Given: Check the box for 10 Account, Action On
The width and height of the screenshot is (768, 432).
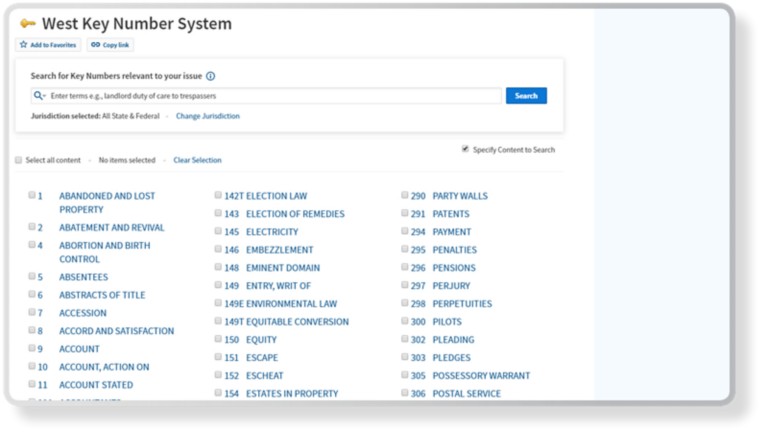Looking at the screenshot, I should (32, 366).
